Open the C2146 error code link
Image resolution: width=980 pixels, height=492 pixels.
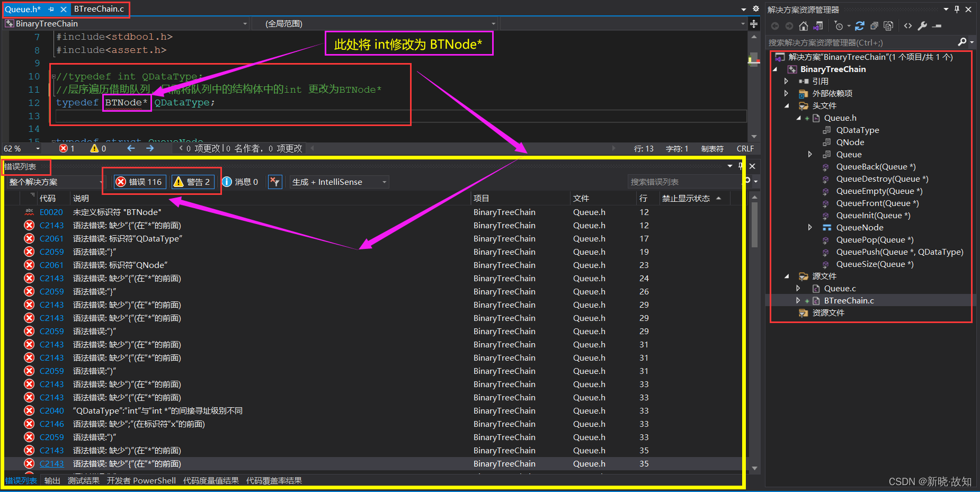pos(52,424)
